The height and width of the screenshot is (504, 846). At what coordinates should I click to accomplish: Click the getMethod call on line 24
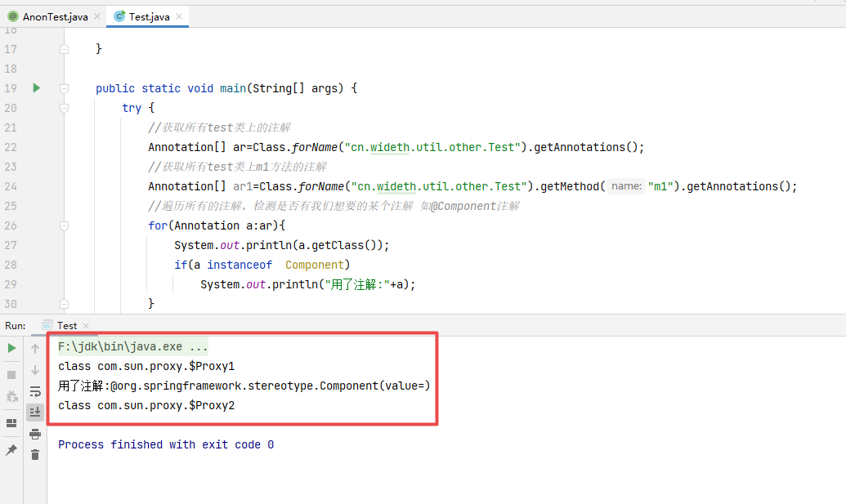pyautogui.click(x=570, y=186)
